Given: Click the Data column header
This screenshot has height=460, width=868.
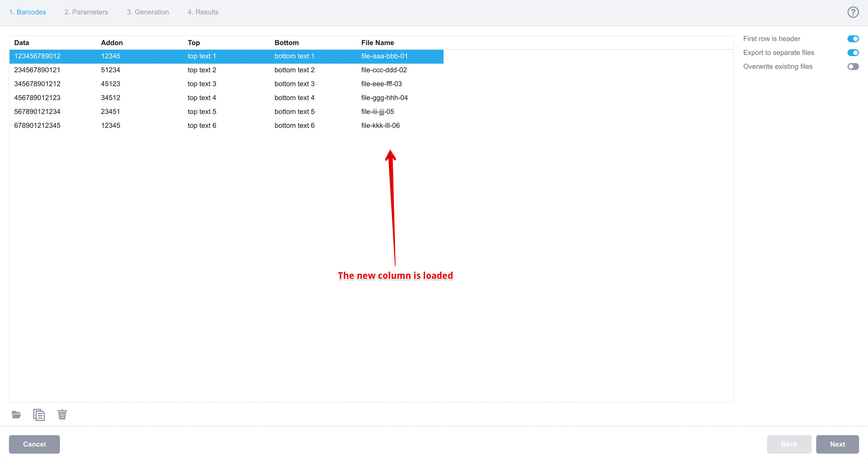Looking at the screenshot, I should pyautogui.click(x=21, y=43).
